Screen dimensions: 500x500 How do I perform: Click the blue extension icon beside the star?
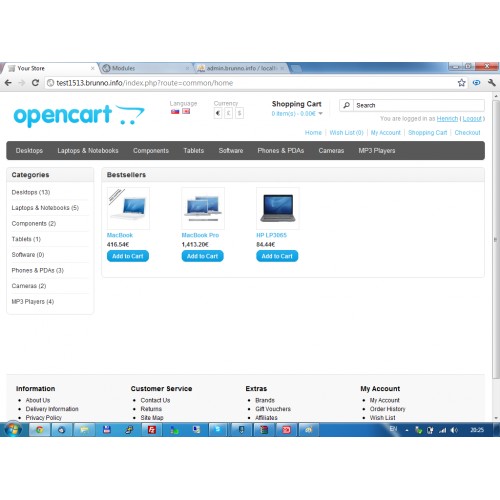coord(476,83)
